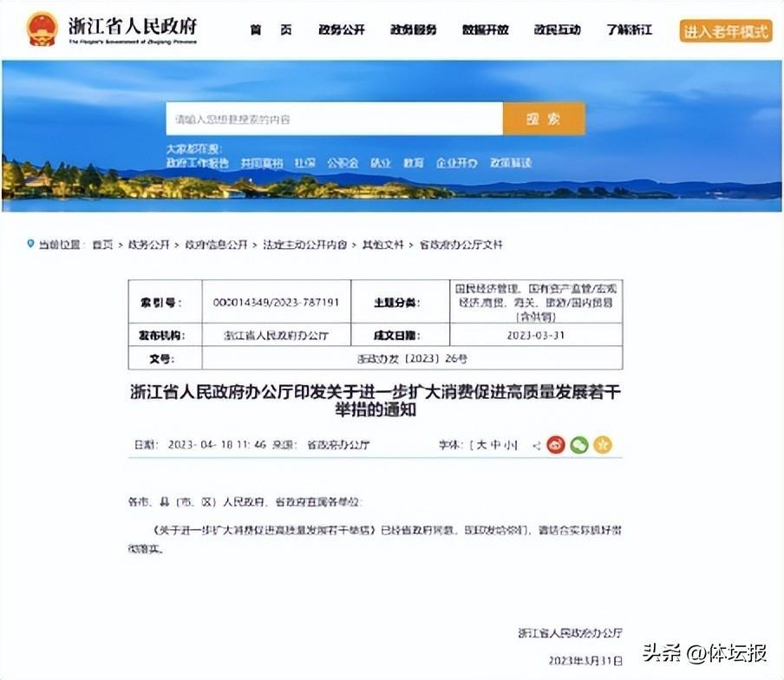Set font size to medium (中)
Image resolution: width=784 pixels, height=680 pixels.
tap(495, 445)
